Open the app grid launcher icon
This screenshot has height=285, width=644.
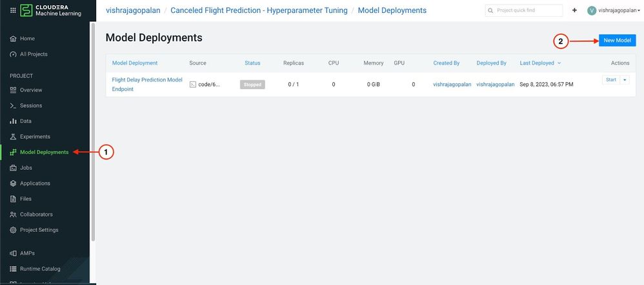click(12, 10)
